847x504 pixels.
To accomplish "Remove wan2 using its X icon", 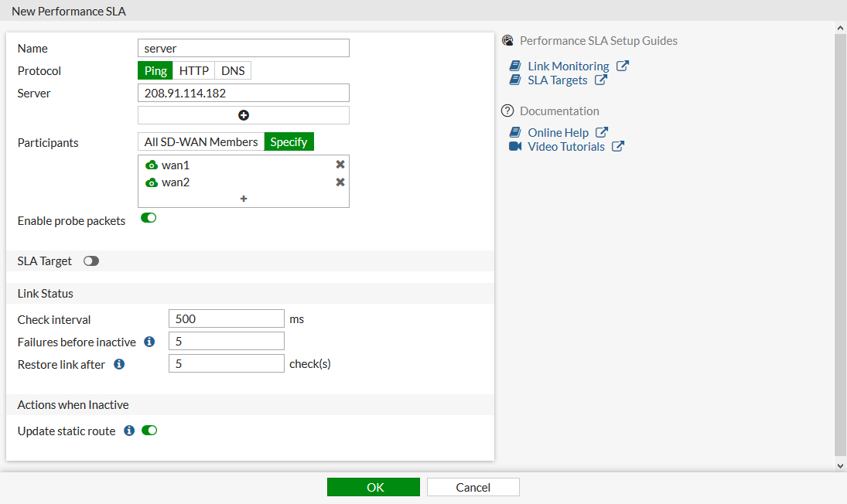I will [x=340, y=182].
